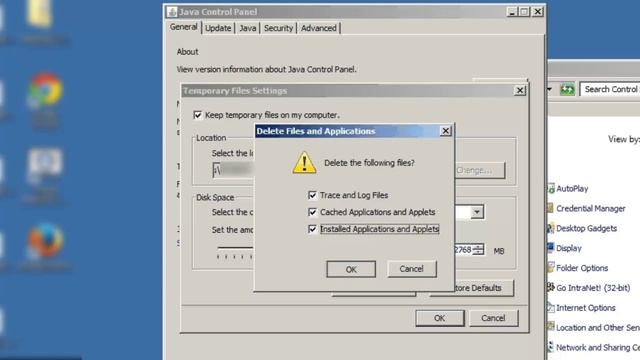640x360 pixels.
Task: Open Internet Options link
Action: 586,308
